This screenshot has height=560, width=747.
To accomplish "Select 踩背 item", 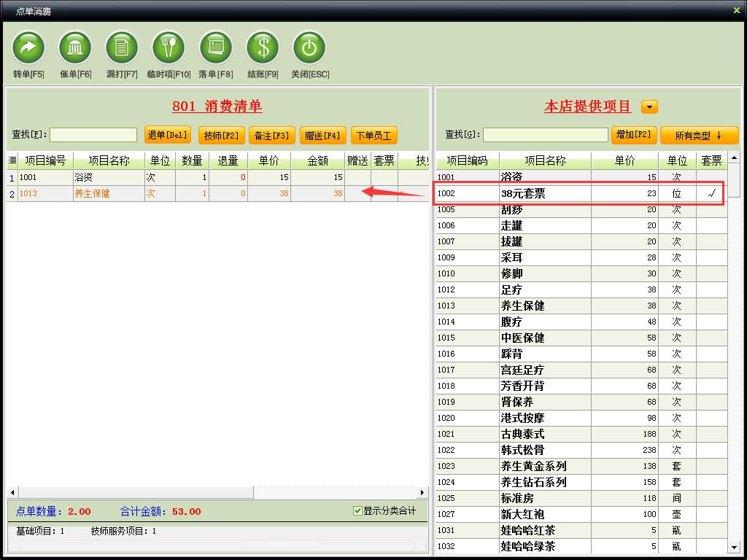I will tap(581, 354).
